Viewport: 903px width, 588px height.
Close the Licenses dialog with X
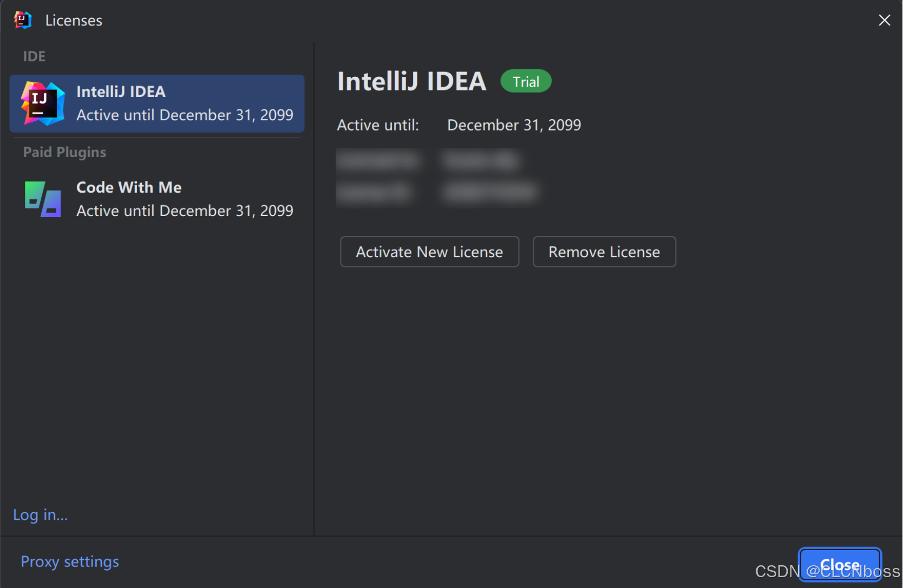click(x=884, y=20)
